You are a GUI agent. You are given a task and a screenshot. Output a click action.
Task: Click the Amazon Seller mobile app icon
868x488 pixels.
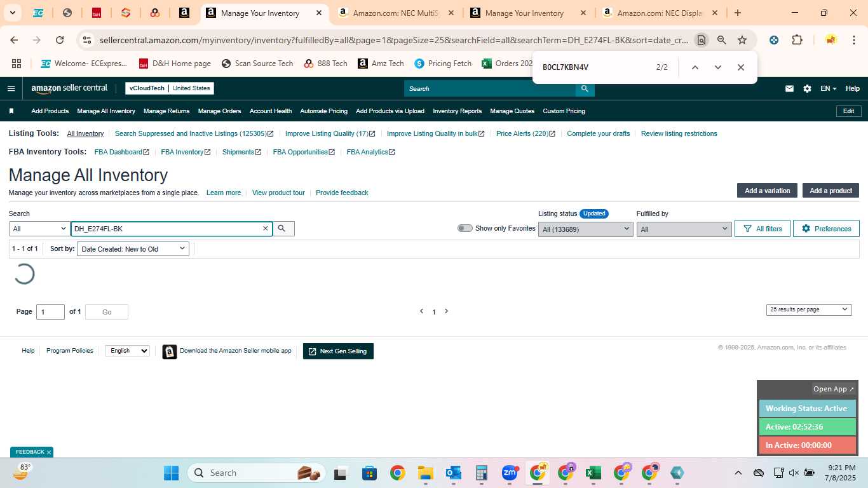(x=170, y=351)
